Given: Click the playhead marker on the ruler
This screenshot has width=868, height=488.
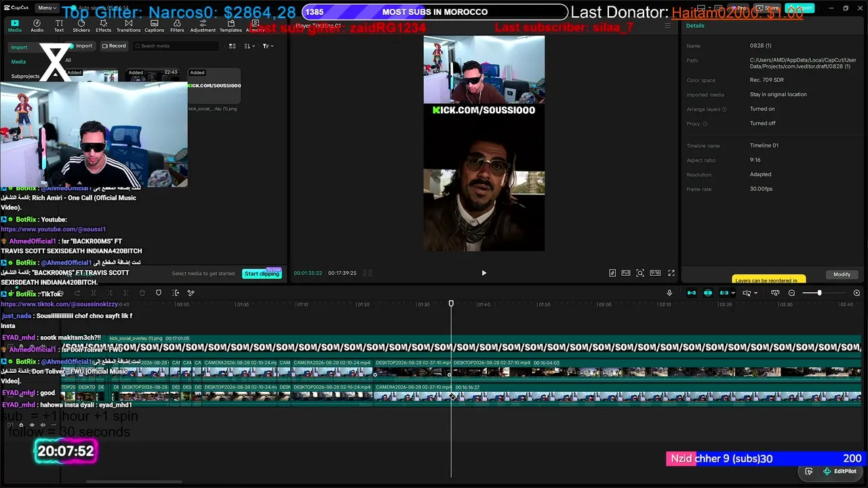Looking at the screenshot, I should pyautogui.click(x=451, y=304).
